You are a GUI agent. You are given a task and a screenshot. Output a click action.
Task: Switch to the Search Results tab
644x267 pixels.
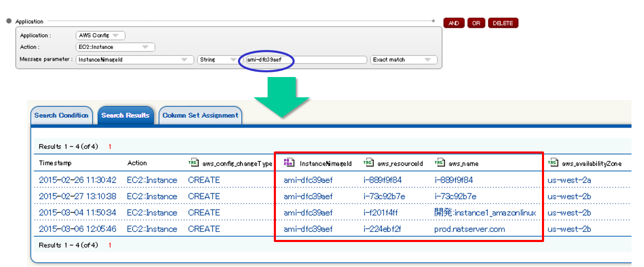pos(125,116)
